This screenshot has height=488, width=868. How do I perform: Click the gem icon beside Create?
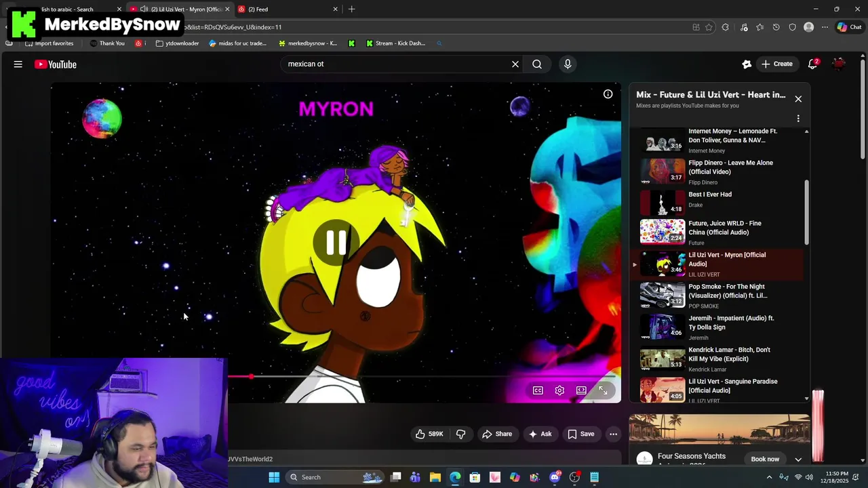tap(747, 64)
